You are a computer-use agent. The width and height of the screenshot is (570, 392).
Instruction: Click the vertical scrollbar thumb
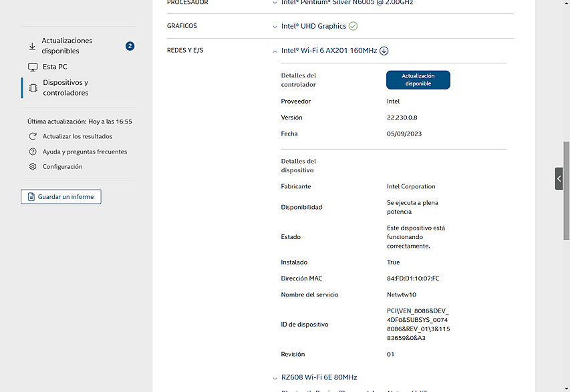pyautogui.click(x=566, y=191)
